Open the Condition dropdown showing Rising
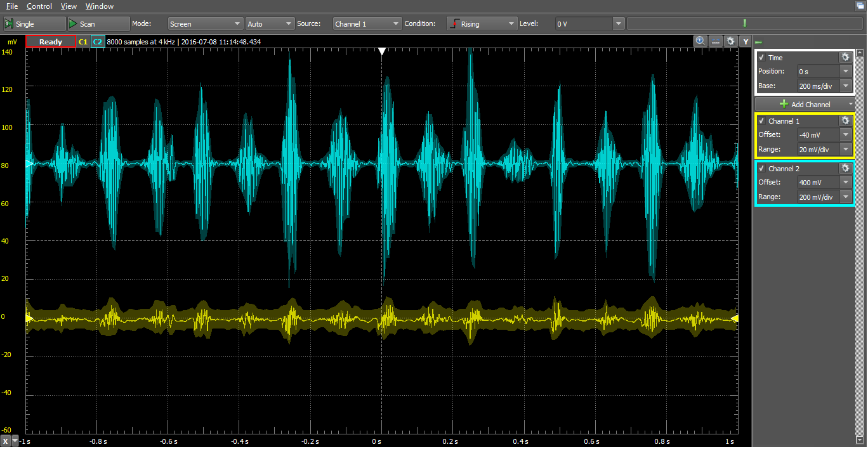The height and width of the screenshot is (449, 868). click(x=482, y=24)
